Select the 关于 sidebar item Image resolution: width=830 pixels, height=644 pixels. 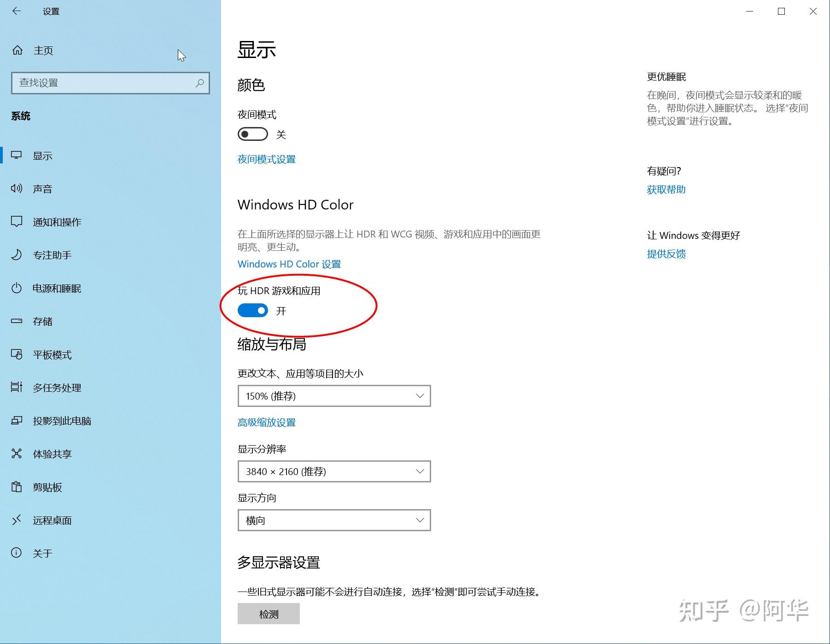coord(111,553)
